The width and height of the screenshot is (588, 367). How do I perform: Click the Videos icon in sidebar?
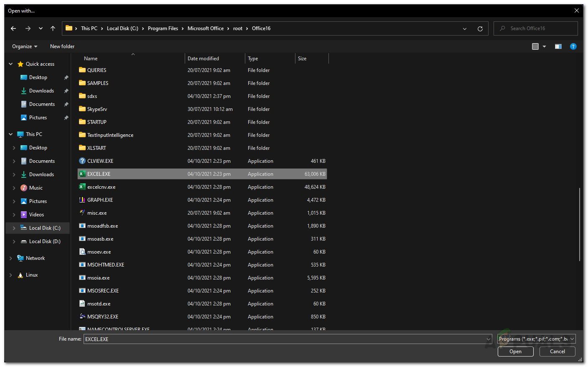point(24,215)
